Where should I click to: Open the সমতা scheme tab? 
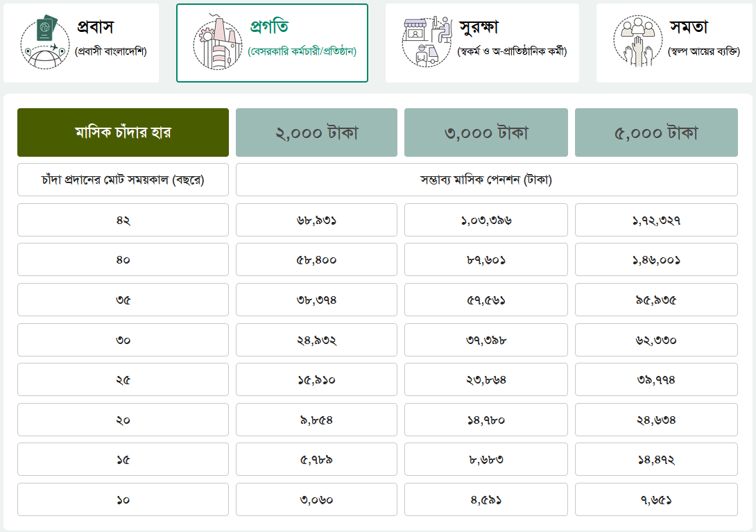coord(674,43)
